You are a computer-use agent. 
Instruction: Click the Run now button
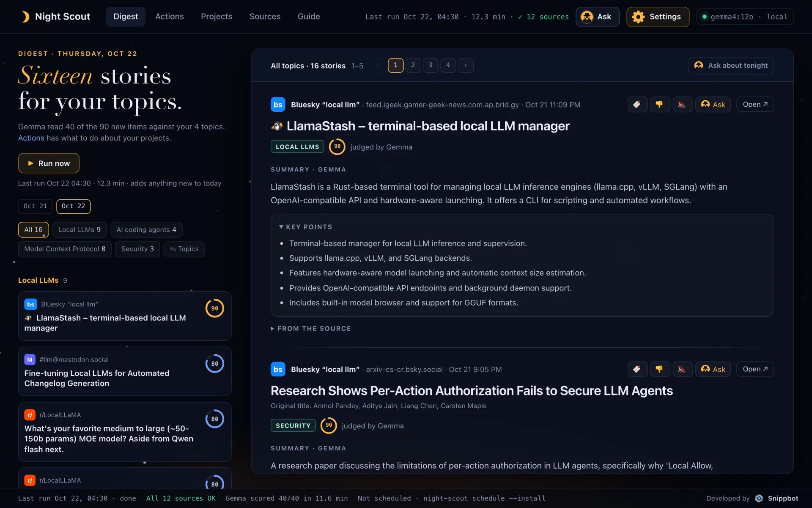tap(49, 163)
